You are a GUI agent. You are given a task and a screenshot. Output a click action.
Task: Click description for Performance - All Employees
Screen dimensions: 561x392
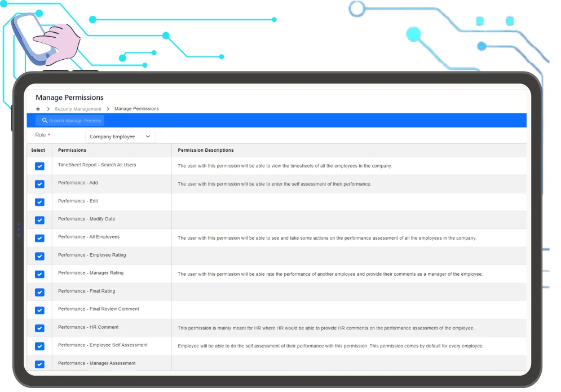[x=327, y=238]
